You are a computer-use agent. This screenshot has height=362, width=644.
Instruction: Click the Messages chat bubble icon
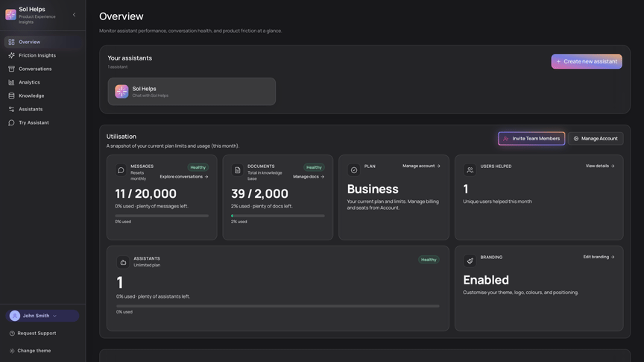pos(121,170)
